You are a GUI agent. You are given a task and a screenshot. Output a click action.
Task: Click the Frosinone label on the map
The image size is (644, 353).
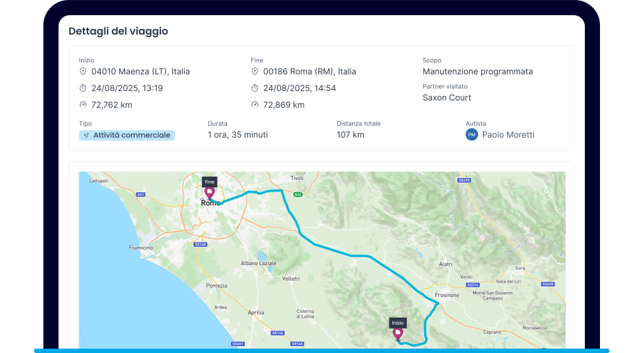[447, 295]
